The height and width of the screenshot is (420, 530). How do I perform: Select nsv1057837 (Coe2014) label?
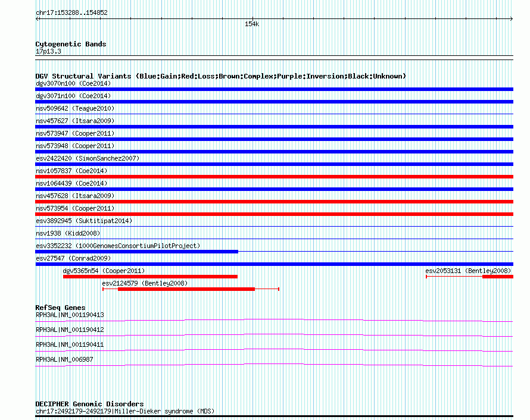point(71,171)
